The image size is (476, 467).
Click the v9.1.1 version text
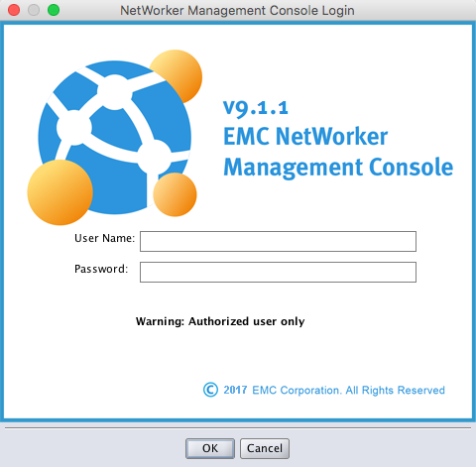(x=256, y=108)
